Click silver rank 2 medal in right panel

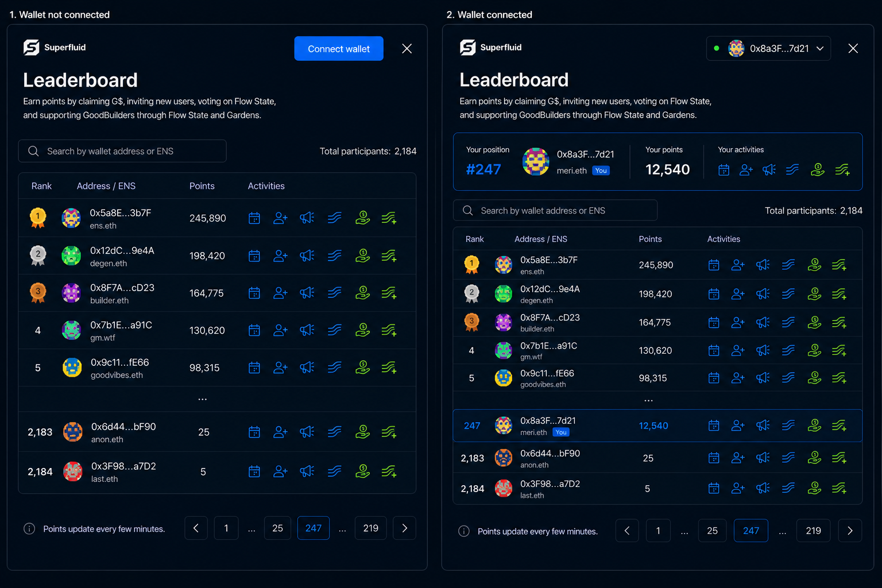pyautogui.click(x=472, y=293)
